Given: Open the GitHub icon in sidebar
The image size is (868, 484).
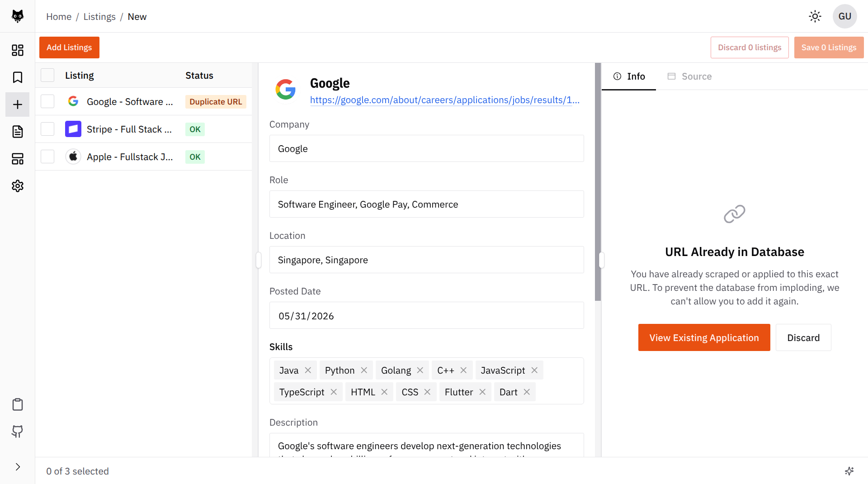Looking at the screenshot, I should 17,432.
